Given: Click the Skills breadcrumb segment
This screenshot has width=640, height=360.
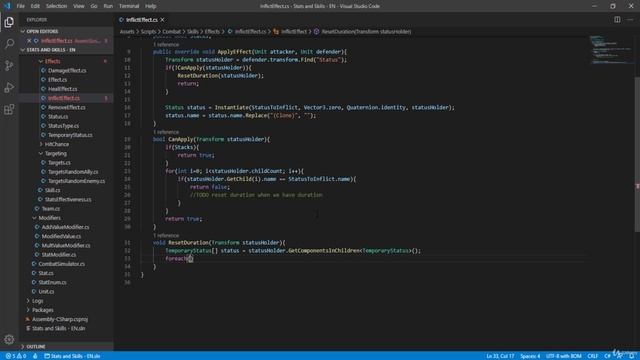Looking at the screenshot, I should [193, 31].
